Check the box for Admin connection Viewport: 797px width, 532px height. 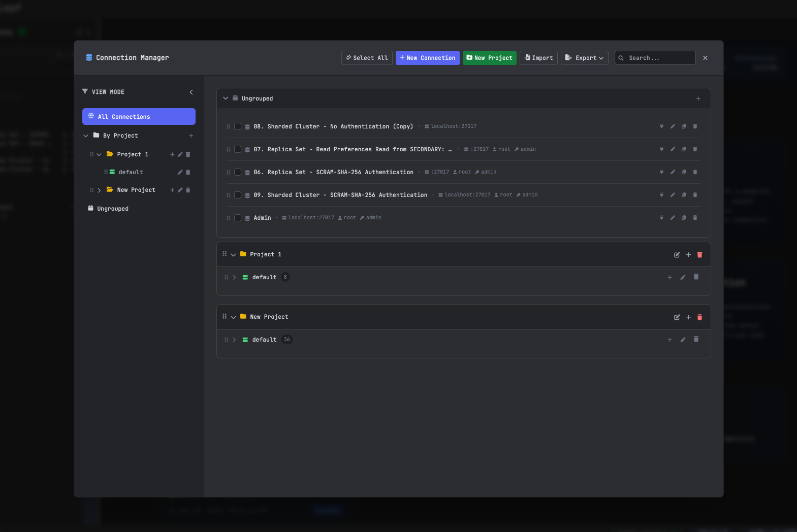point(237,218)
